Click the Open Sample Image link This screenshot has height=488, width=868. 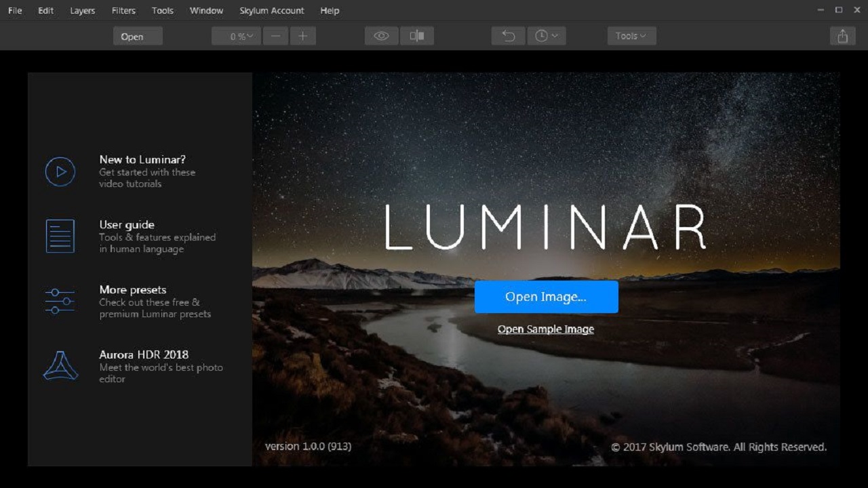pyautogui.click(x=546, y=329)
